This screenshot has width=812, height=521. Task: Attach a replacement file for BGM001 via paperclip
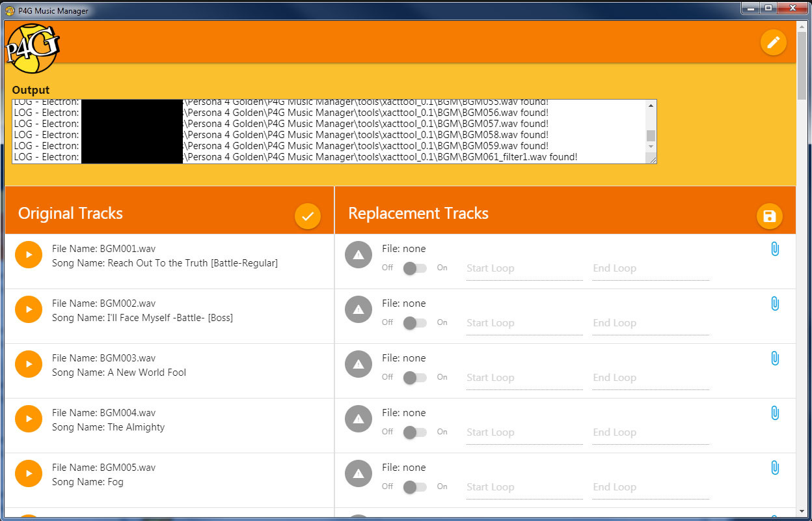coord(775,249)
